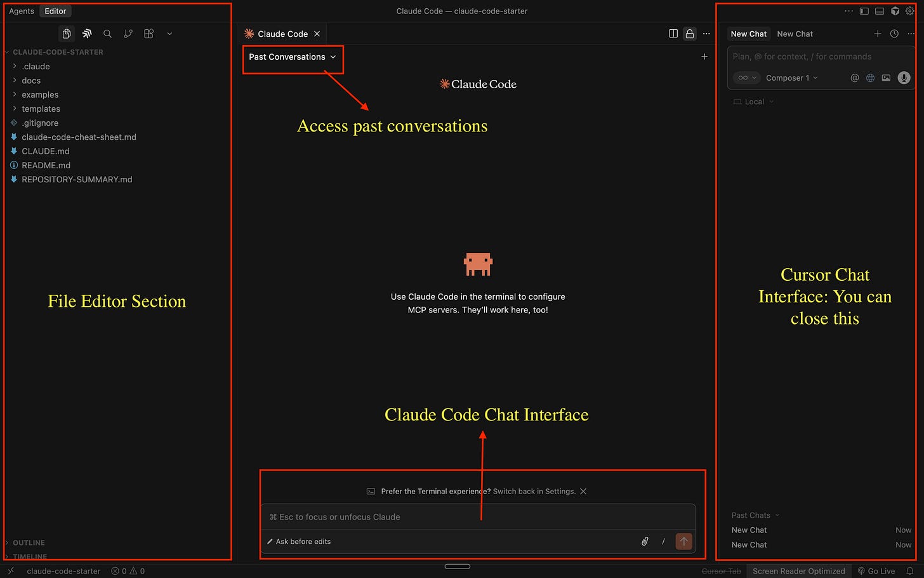The width and height of the screenshot is (924, 578).
Task: Click the clock history icon in Cursor chat panel
Action: pos(894,34)
